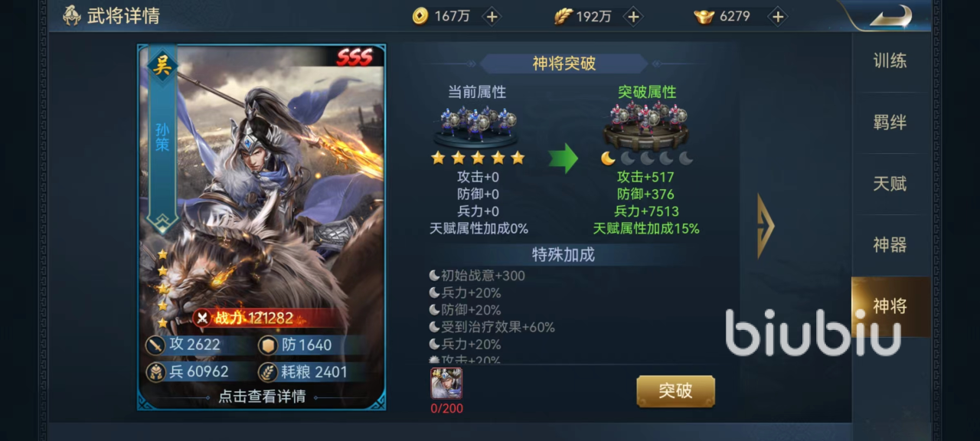Select the 神将 tab

point(890,306)
